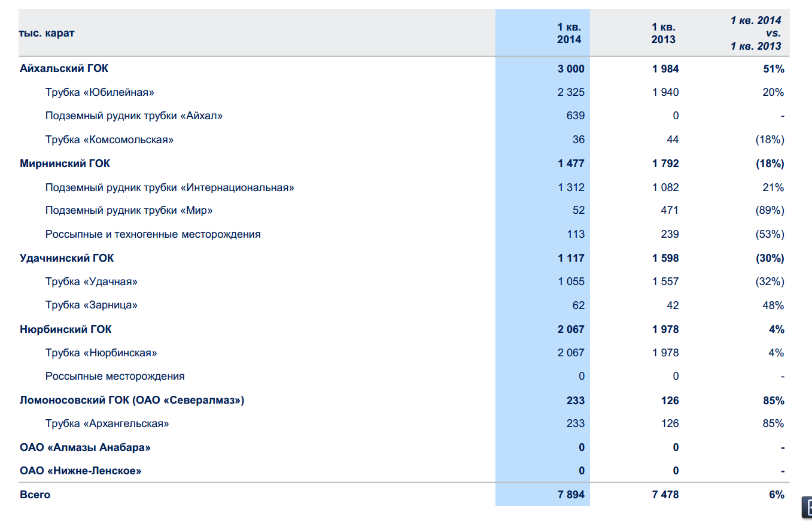Select the Трубка «Нюрбинская» row label
812x524 pixels.
click(101, 353)
